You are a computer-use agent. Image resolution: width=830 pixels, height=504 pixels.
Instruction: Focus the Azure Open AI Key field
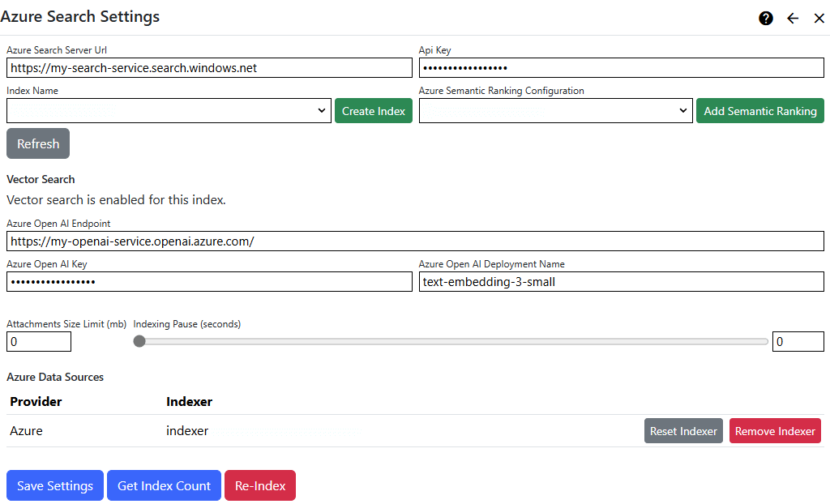209,281
